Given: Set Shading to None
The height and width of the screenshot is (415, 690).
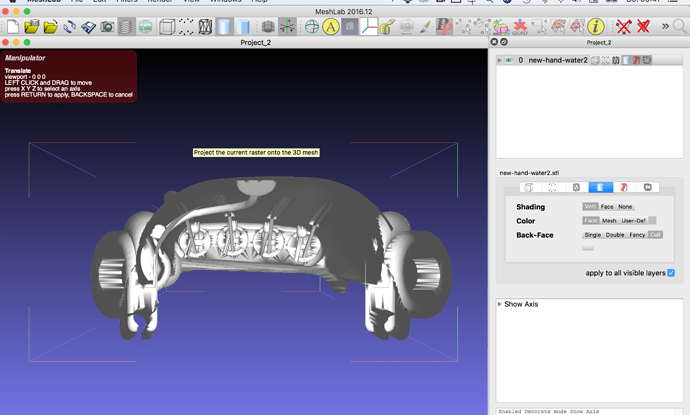Looking at the screenshot, I should coord(625,206).
